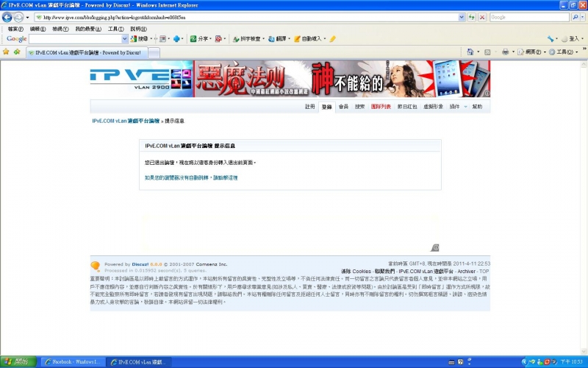Click the Google Toolbar 登入 sign-in button
The height and width of the screenshot is (368, 588).
tap(570, 39)
